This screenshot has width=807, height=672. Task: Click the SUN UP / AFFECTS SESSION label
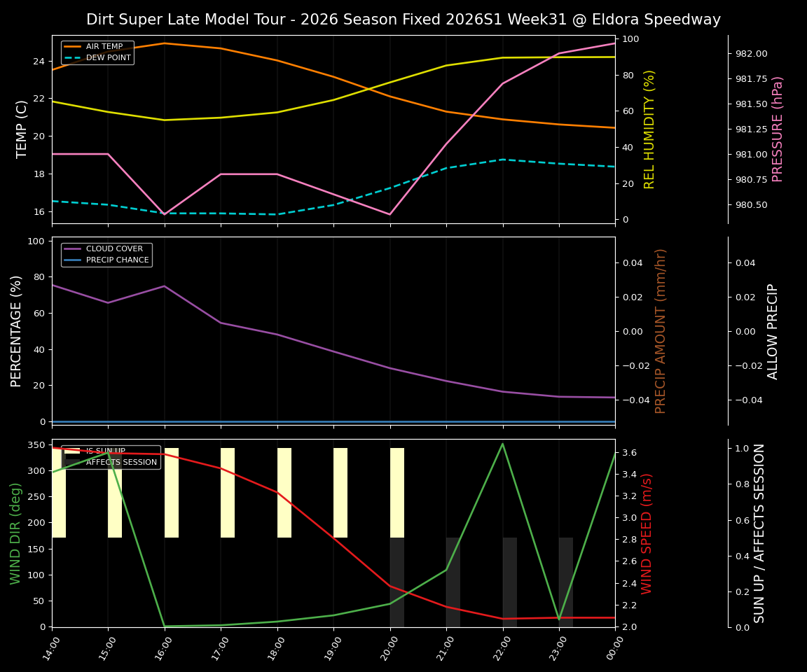[761, 535]
